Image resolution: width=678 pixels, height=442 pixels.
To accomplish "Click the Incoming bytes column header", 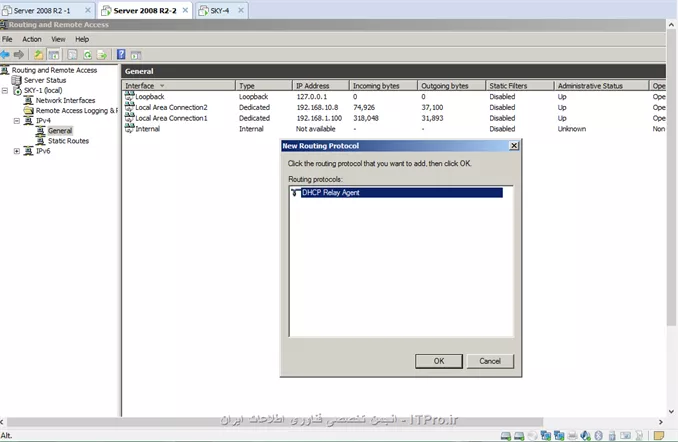I will click(x=383, y=86).
